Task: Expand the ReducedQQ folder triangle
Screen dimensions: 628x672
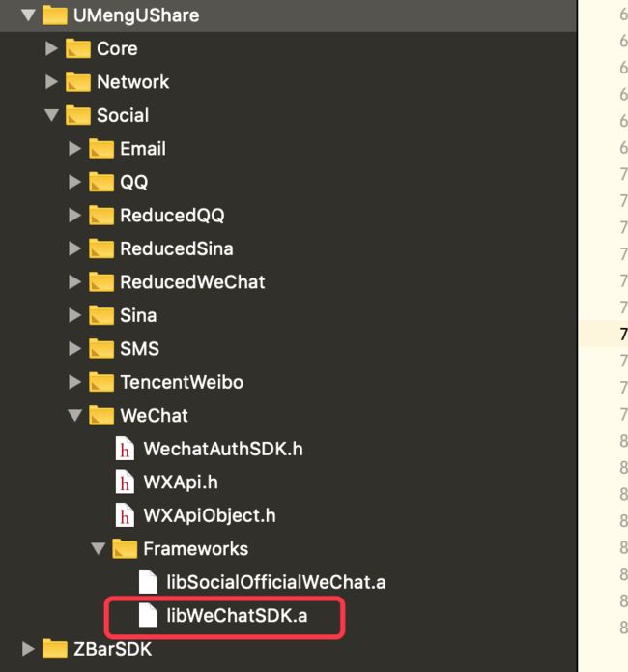Action: coord(75,216)
